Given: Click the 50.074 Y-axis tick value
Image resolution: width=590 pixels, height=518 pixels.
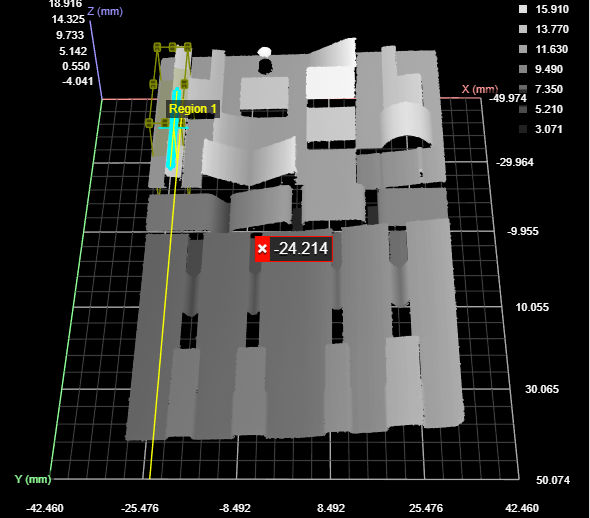Looking at the screenshot, I should pos(553,480).
